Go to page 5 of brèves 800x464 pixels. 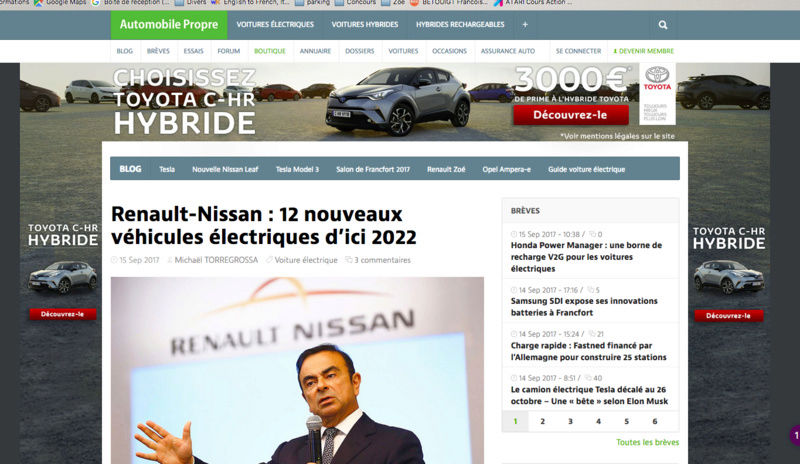click(x=627, y=421)
